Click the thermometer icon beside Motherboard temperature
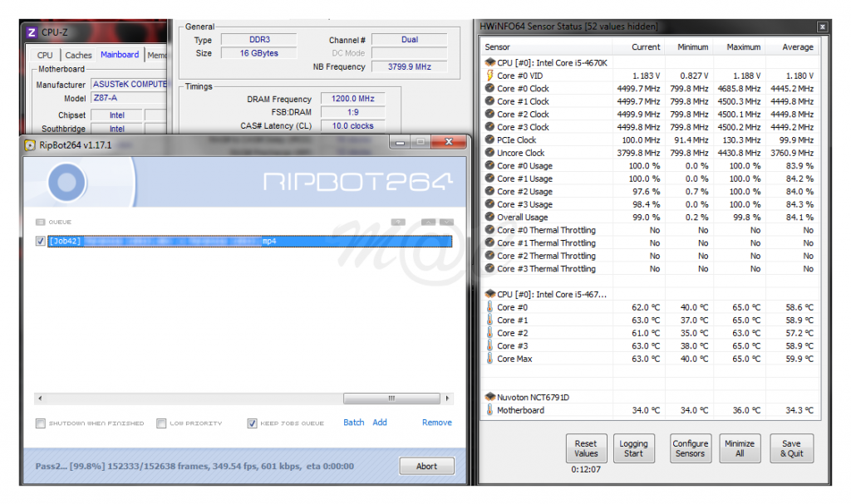Screen dimensions: 851x504 [490, 409]
